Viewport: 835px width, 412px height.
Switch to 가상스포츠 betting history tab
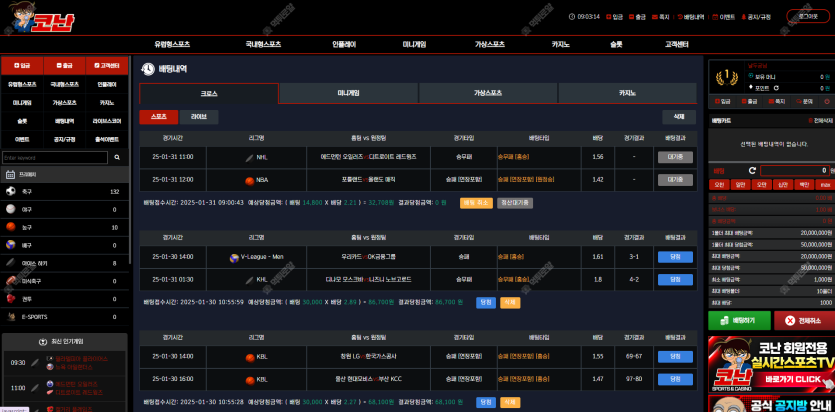pyautogui.click(x=488, y=93)
